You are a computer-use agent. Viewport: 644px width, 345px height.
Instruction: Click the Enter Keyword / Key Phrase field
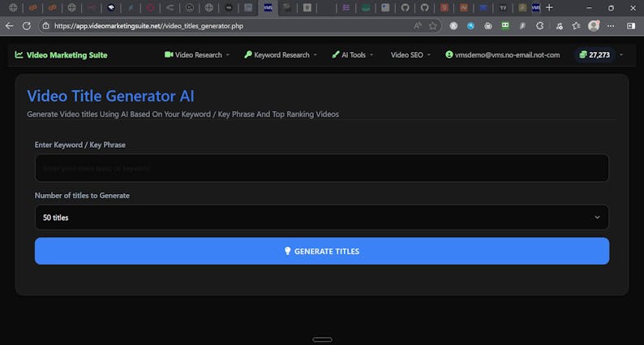coord(321,168)
